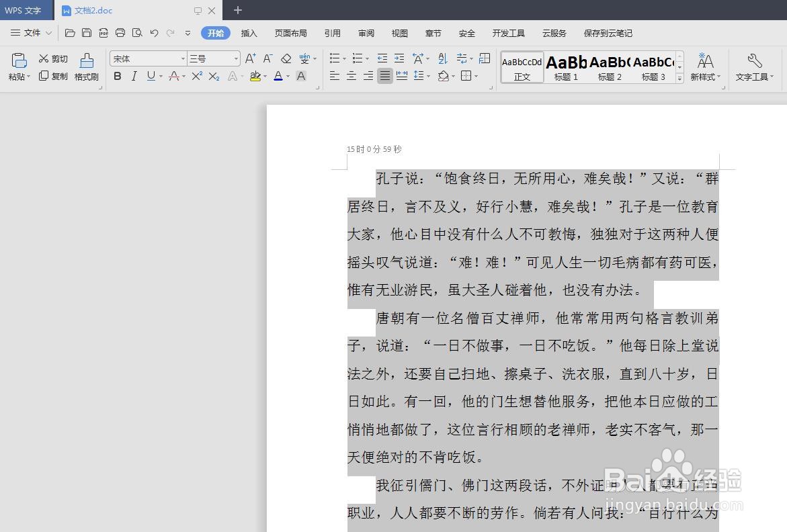
Task: Click the superscript X² icon
Action: pyautogui.click(x=196, y=76)
